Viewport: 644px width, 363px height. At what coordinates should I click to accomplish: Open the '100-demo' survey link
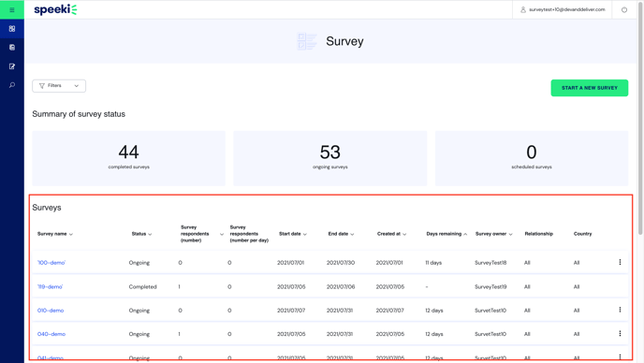(51, 262)
